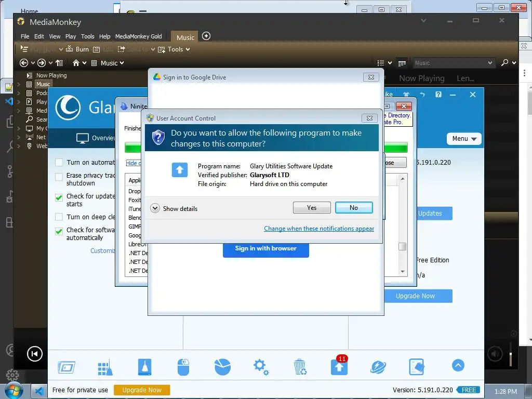Image resolution: width=532 pixels, height=399 pixels.
Task: Click MediaMonkey search magnifier icon
Action: coord(505,62)
